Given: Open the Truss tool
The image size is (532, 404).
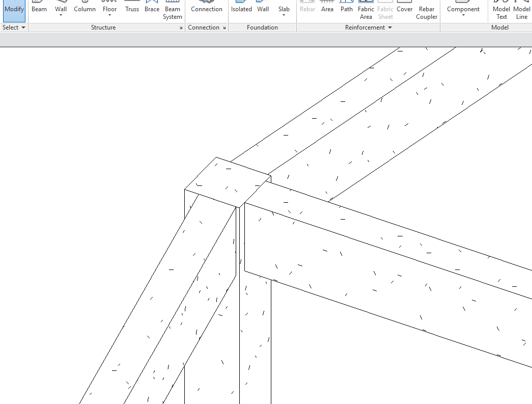Looking at the screenshot, I should [132, 9].
